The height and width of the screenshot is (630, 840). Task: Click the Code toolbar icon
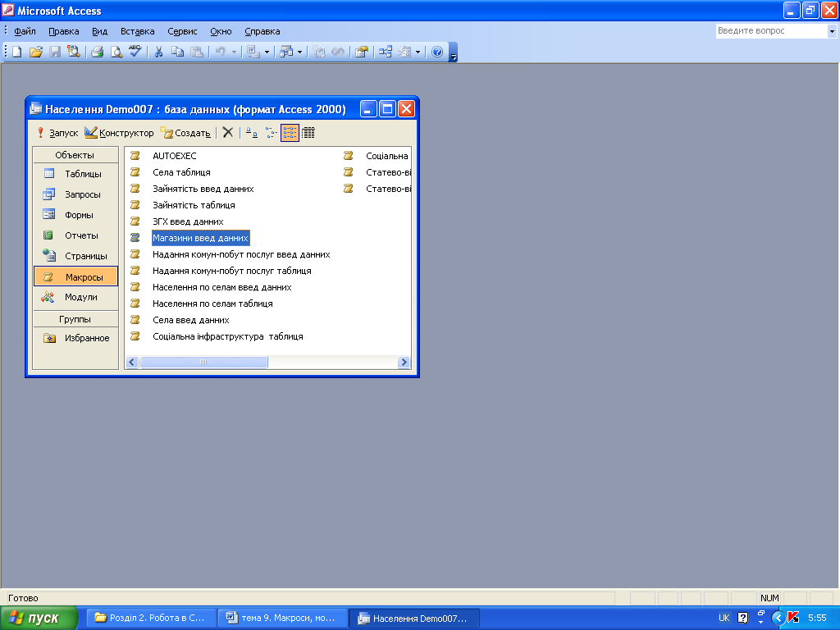pos(319,52)
